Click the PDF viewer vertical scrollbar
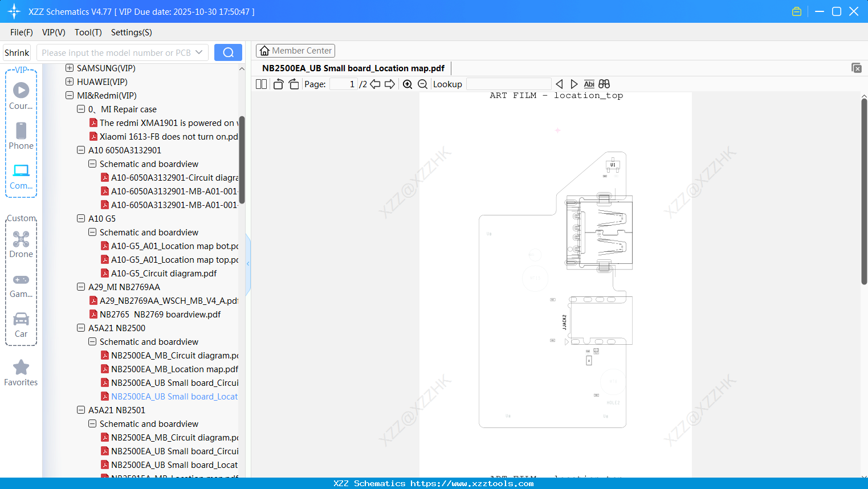 click(x=864, y=191)
